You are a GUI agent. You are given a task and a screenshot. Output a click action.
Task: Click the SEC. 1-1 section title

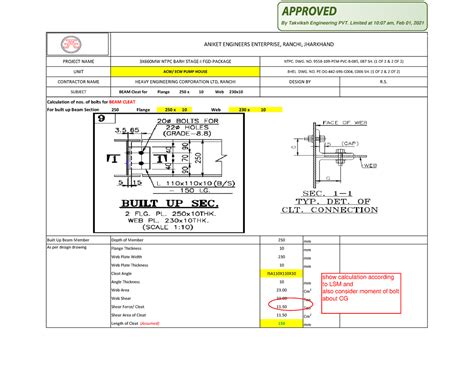pos(327,193)
